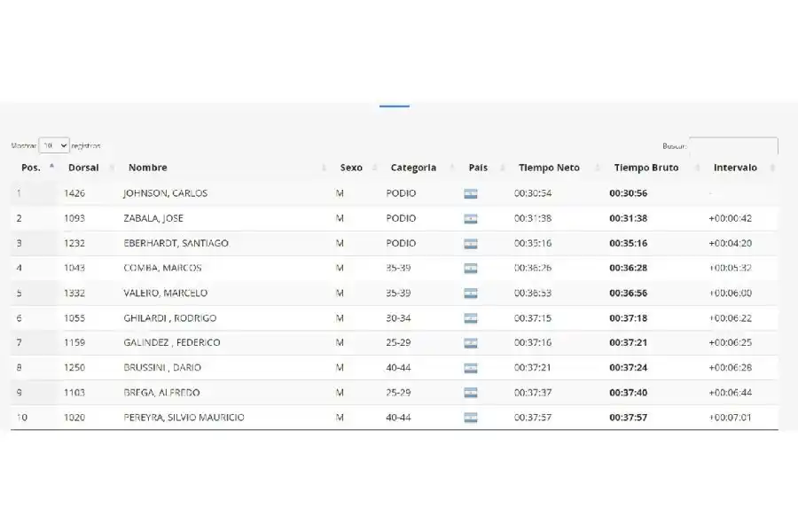
Task: Open the Mostrar records-per-page dropdown
Action: [x=54, y=145]
